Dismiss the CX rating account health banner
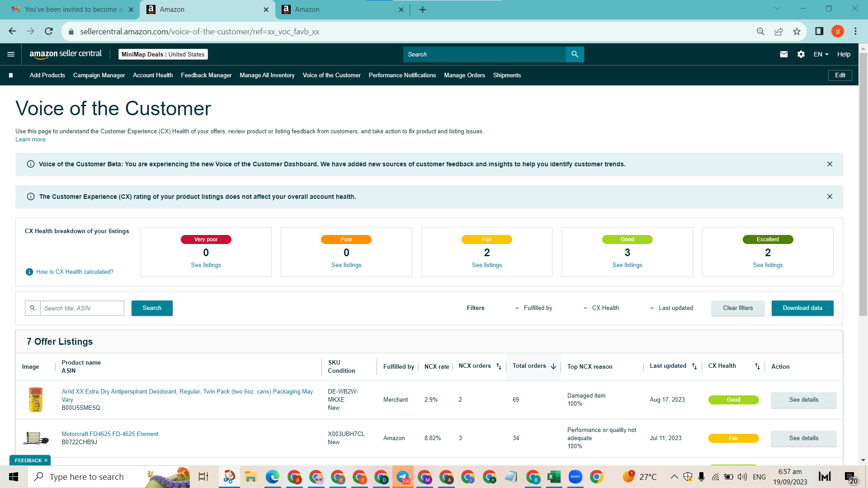 pos(830,197)
